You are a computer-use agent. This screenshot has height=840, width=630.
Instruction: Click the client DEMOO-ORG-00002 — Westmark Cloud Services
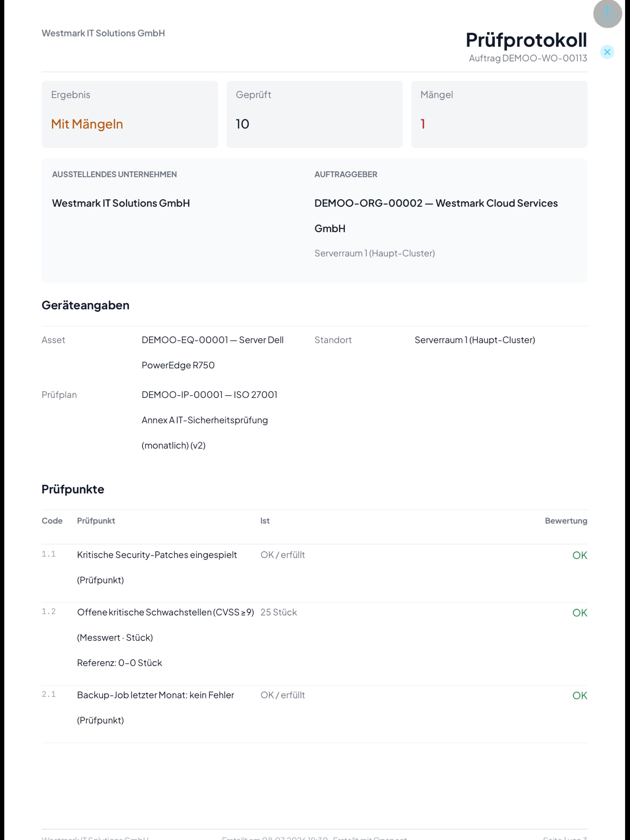click(x=436, y=204)
